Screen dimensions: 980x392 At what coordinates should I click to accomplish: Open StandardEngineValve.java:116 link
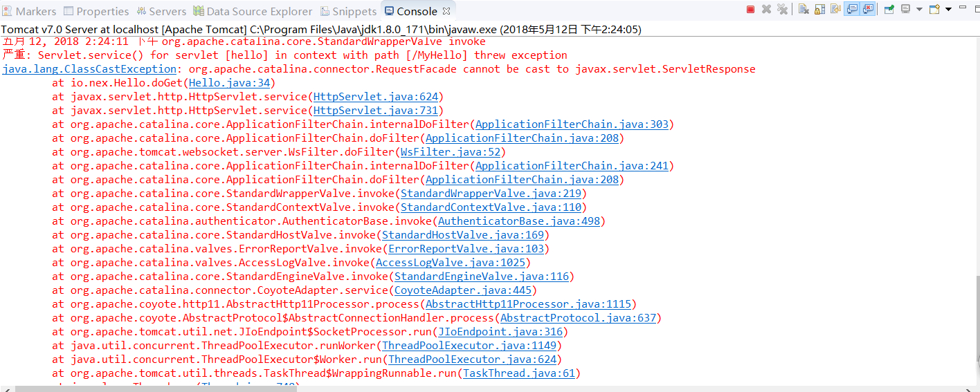pyautogui.click(x=482, y=277)
